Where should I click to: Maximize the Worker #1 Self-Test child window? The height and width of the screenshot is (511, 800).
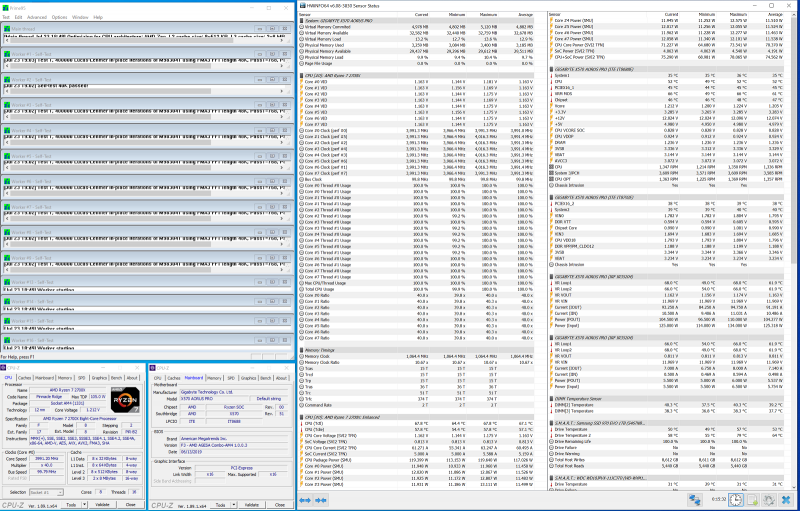tap(272, 54)
